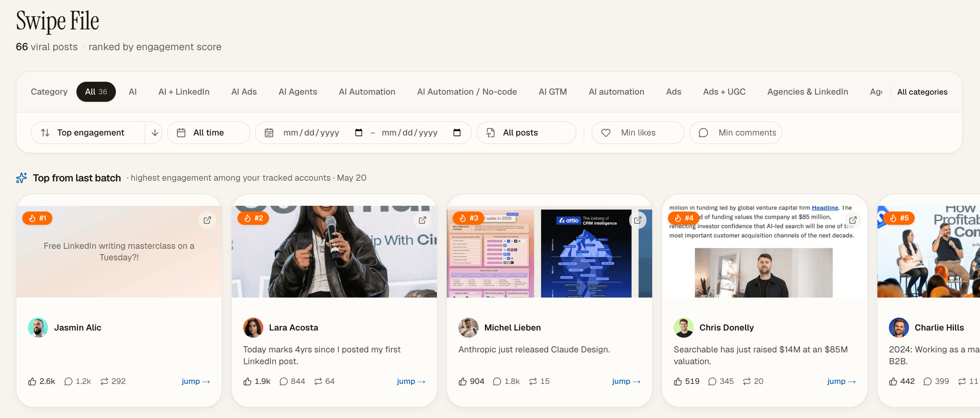Open calendar picker for the start date

pyautogui.click(x=358, y=132)
